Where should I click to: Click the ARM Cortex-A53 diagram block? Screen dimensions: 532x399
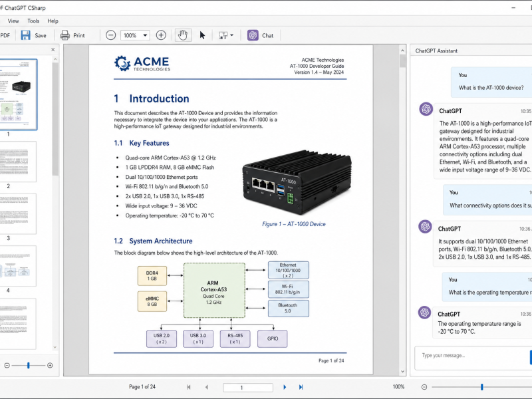point(214,291)
